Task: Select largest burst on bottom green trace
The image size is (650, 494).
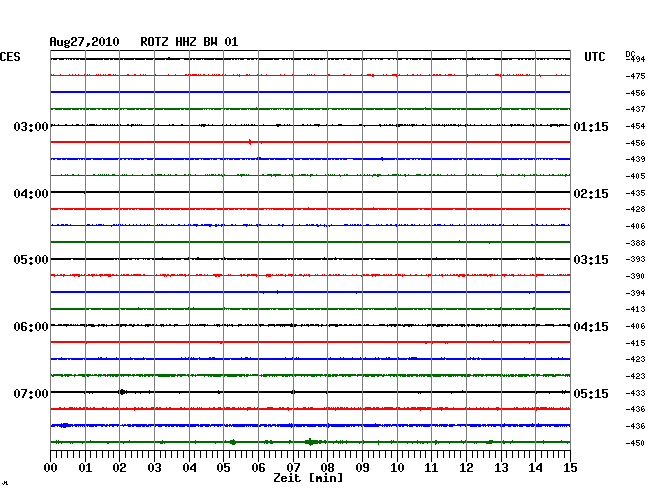Action: coord(311,442)
